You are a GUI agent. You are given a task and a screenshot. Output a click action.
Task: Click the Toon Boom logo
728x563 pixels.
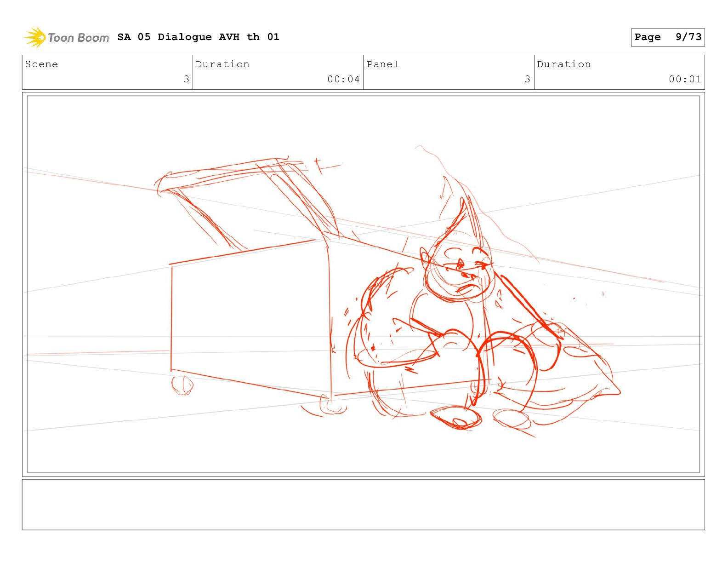67,37
